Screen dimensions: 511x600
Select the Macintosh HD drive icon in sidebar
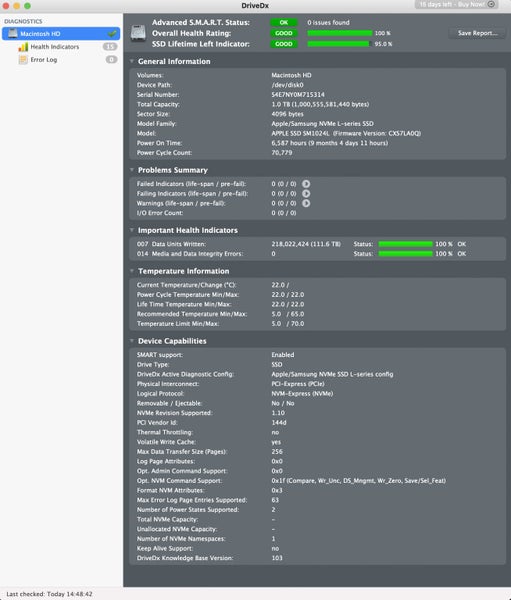click(13, 34)
